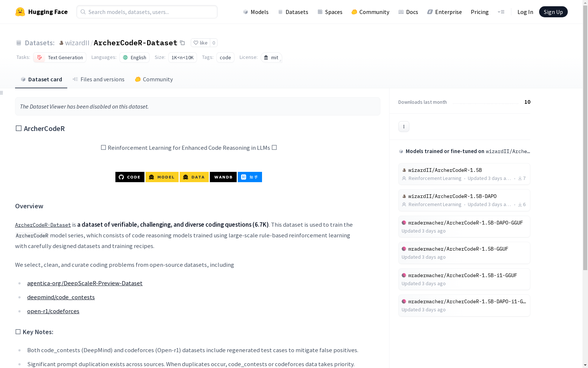Go to Spaces in the navbar
Viewport: 588px width, 368px height.
pyautogui.click(x=330, y=12)
